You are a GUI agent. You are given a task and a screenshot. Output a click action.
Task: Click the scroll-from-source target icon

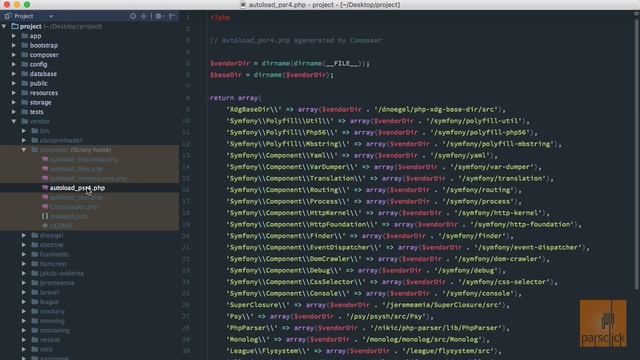tap(133, 16)
